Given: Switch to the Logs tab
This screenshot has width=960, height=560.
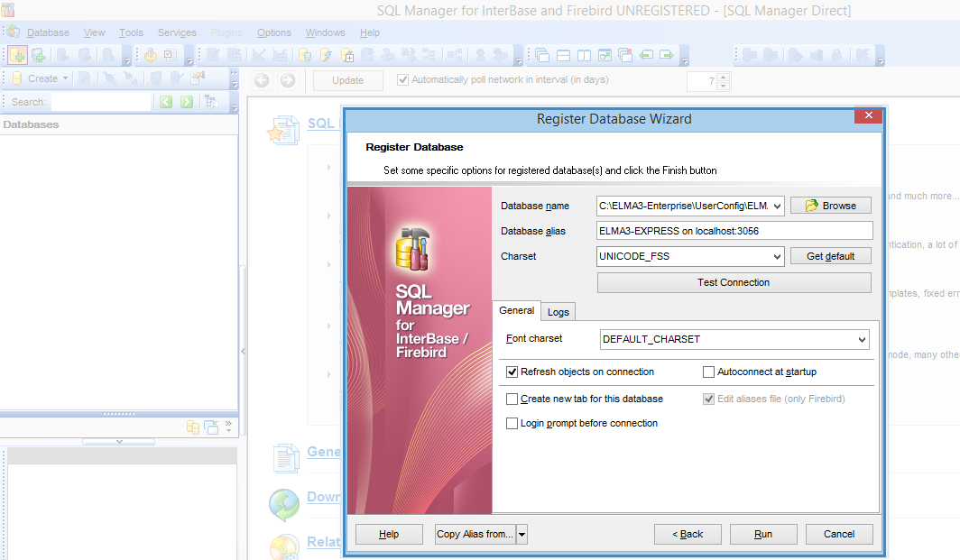Looking at the screenshot, I should point(558,312).
